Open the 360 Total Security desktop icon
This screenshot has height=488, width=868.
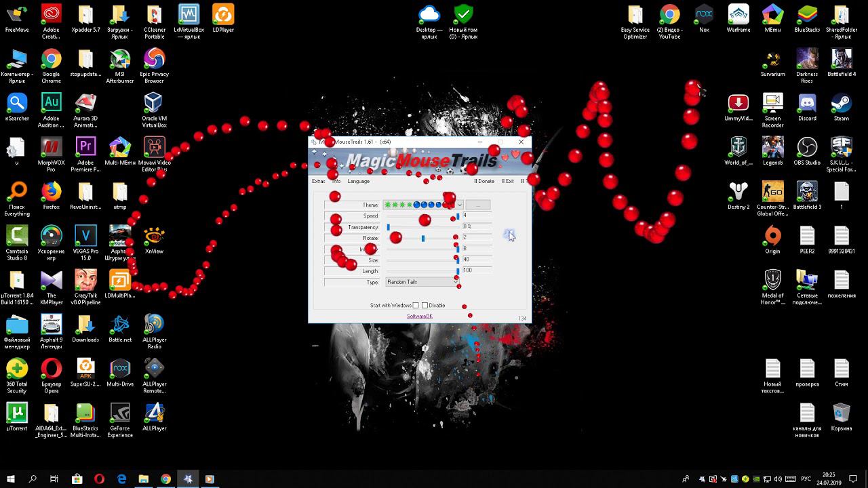coord(17,376)
